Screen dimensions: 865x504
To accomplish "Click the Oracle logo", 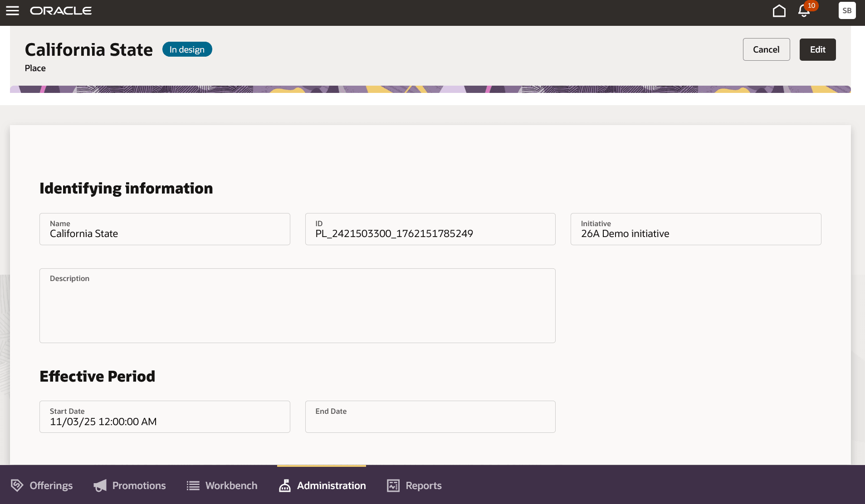I will (61, 10).
